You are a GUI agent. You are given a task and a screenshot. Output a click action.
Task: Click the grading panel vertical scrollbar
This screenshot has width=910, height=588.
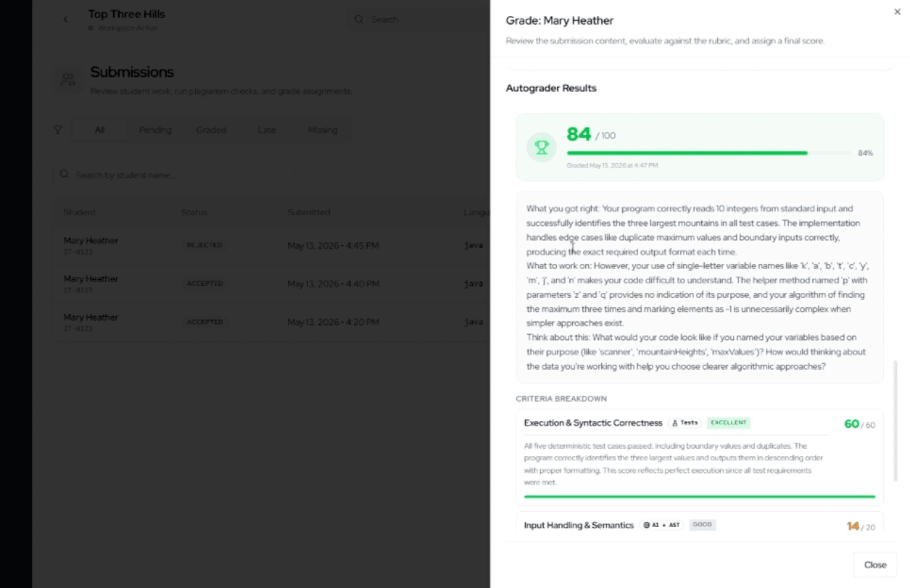pyautogui.click(x=896, y=421)
